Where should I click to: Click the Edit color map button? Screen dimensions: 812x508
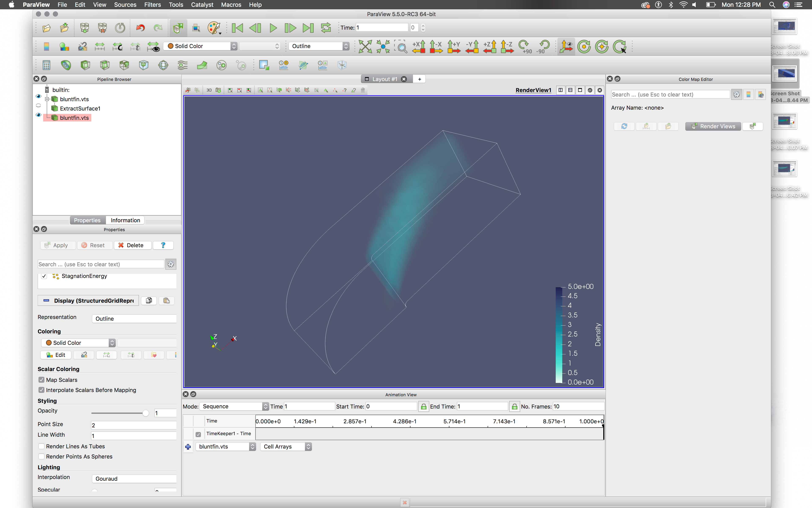click(x=56, y=355)
